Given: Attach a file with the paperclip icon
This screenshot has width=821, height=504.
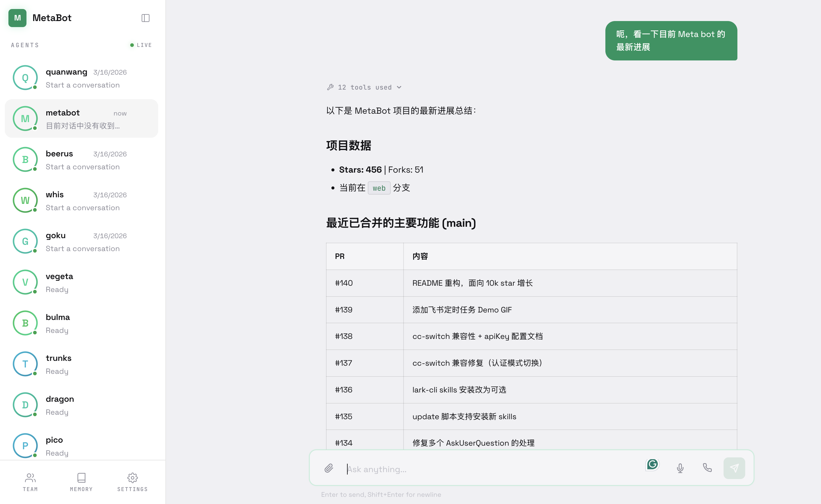Looking at the screenshot, I should click(x=329, y=468).
